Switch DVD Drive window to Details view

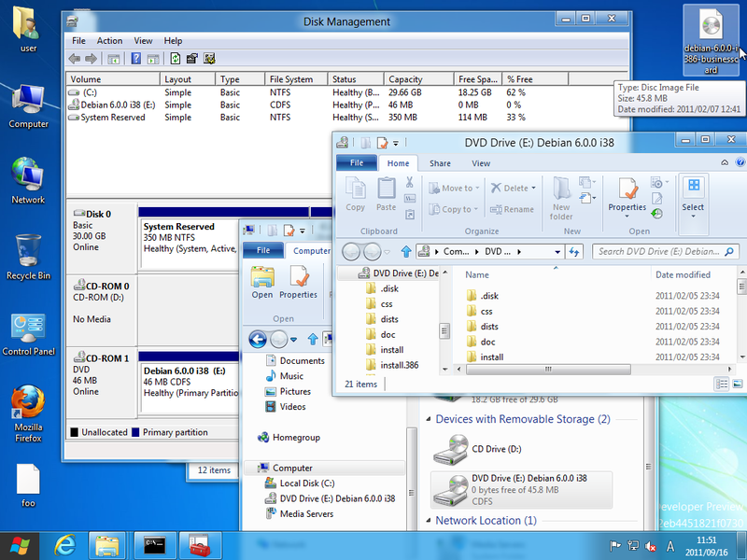pos(722,384)
